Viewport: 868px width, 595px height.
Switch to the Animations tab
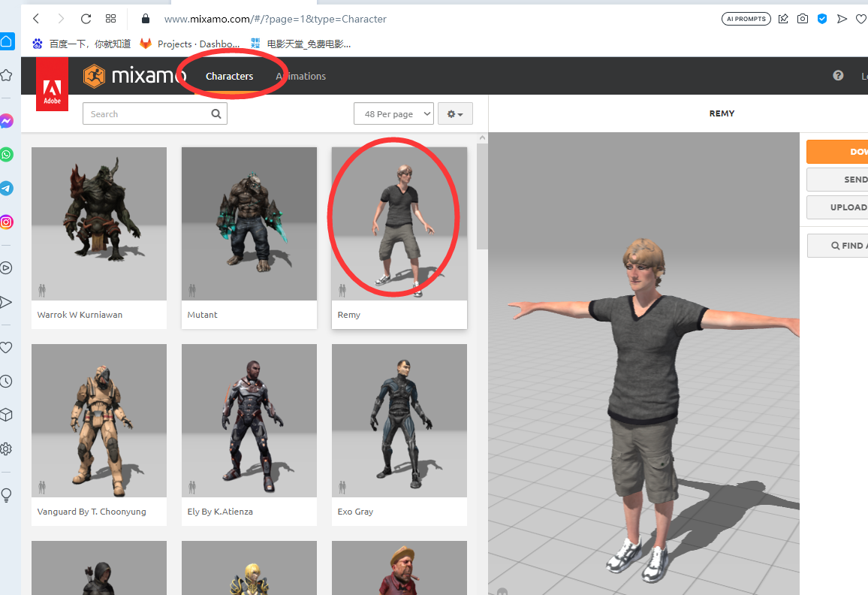click(x=300, y=76)
